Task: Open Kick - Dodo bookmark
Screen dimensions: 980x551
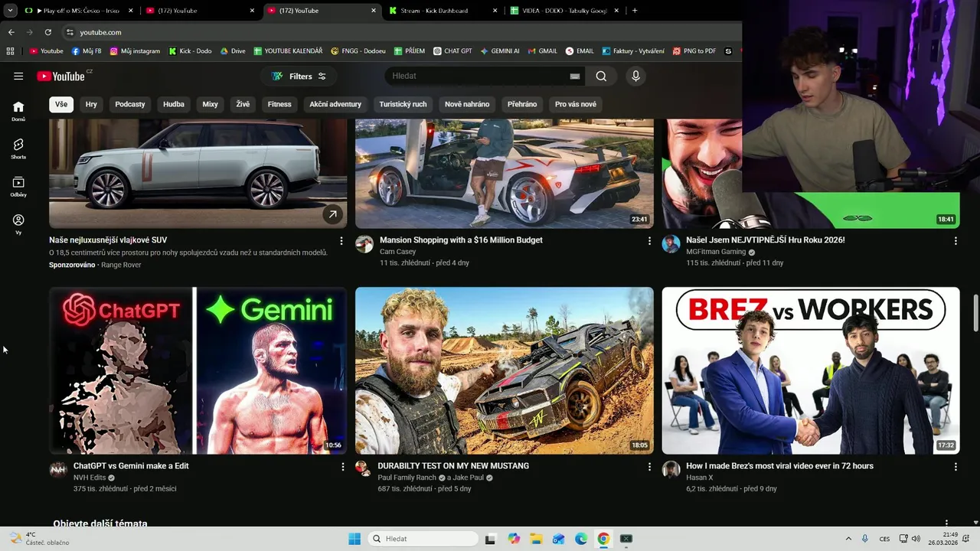Action: pos(190,51)
